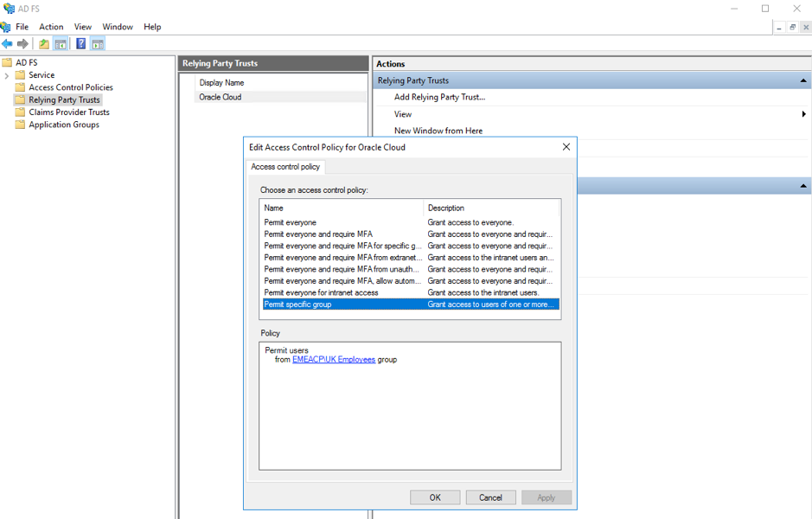Image resolution: width=812 pixels, height=519 pixels.
Task: Click the Service folder icon
Action: [20, 75]
